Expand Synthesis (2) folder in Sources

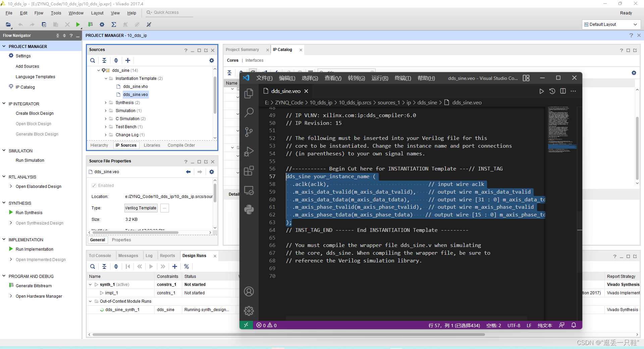[x=106, y=103]
